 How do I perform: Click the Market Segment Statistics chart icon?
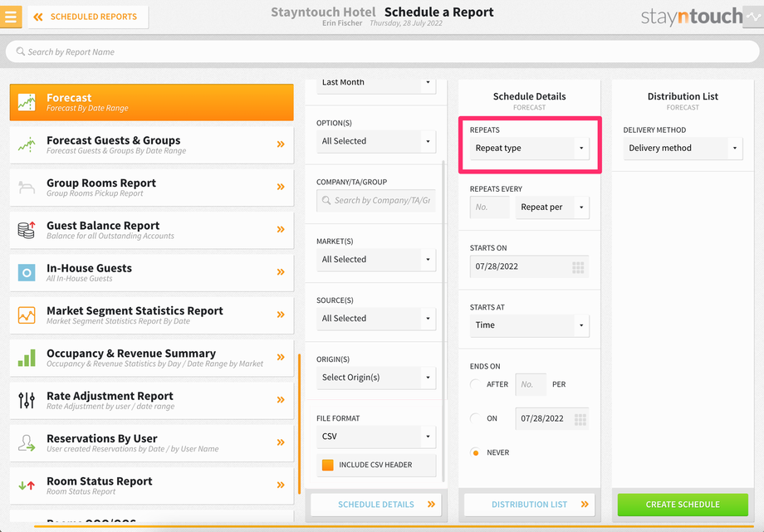27,315
